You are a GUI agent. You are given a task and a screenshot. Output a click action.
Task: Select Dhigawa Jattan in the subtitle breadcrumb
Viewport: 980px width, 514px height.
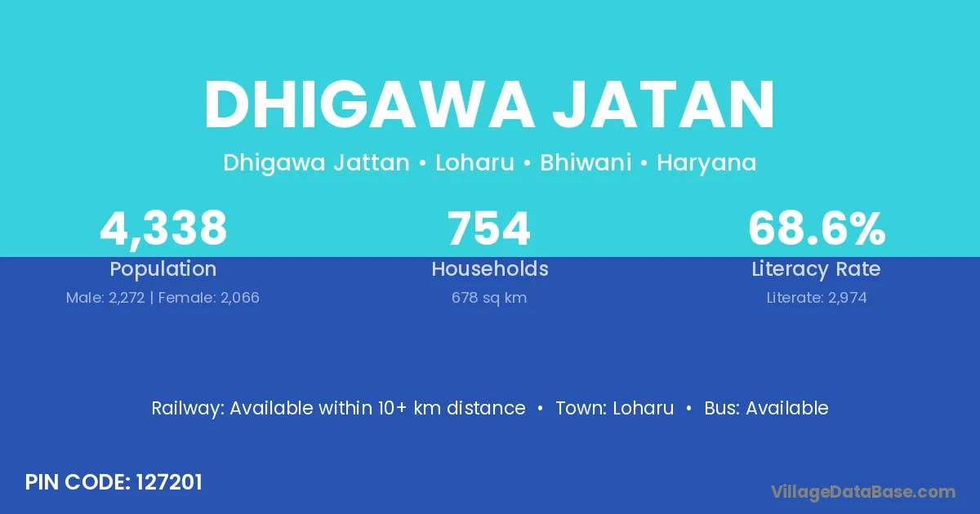(x=316, y=163)
